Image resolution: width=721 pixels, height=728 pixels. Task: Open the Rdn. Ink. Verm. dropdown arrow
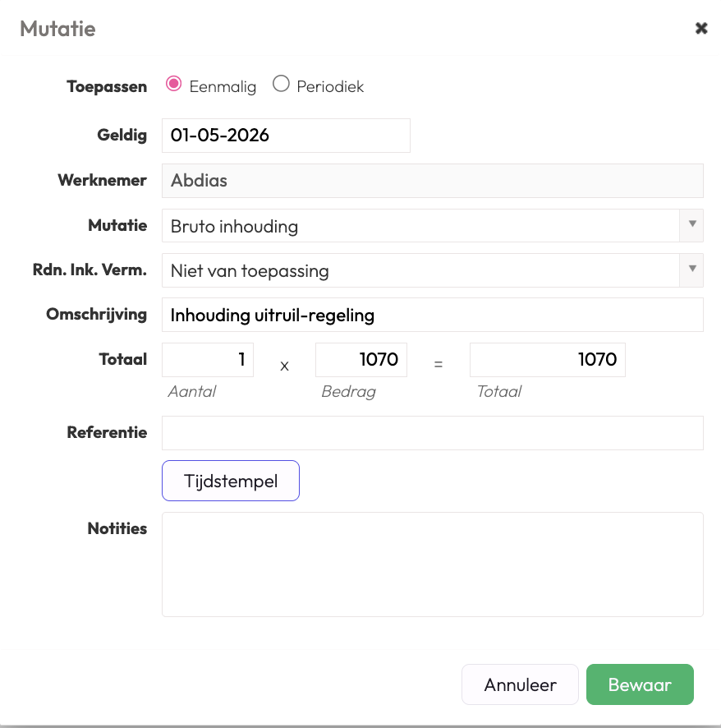[x=691, y=270]
